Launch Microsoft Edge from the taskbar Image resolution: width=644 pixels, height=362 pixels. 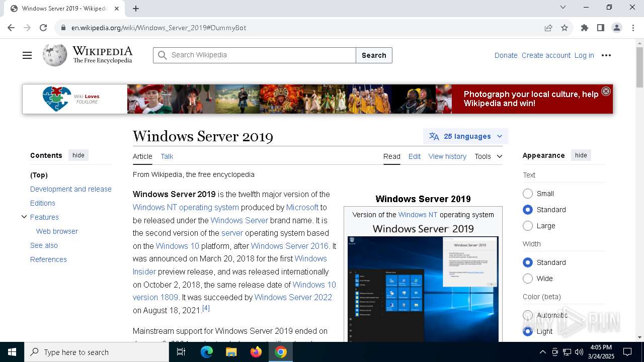(x=207, y=352)
